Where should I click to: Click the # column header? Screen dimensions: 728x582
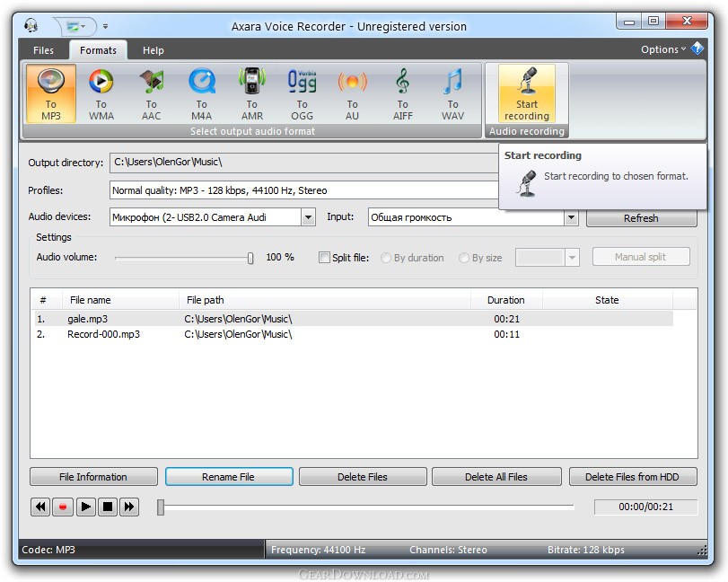(43, 300)
